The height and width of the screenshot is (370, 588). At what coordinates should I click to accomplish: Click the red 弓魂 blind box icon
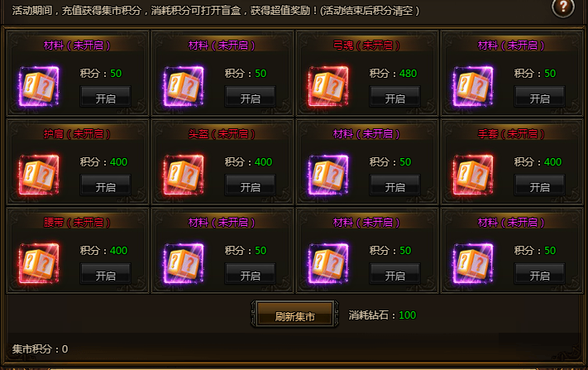(x=328, y=86)
